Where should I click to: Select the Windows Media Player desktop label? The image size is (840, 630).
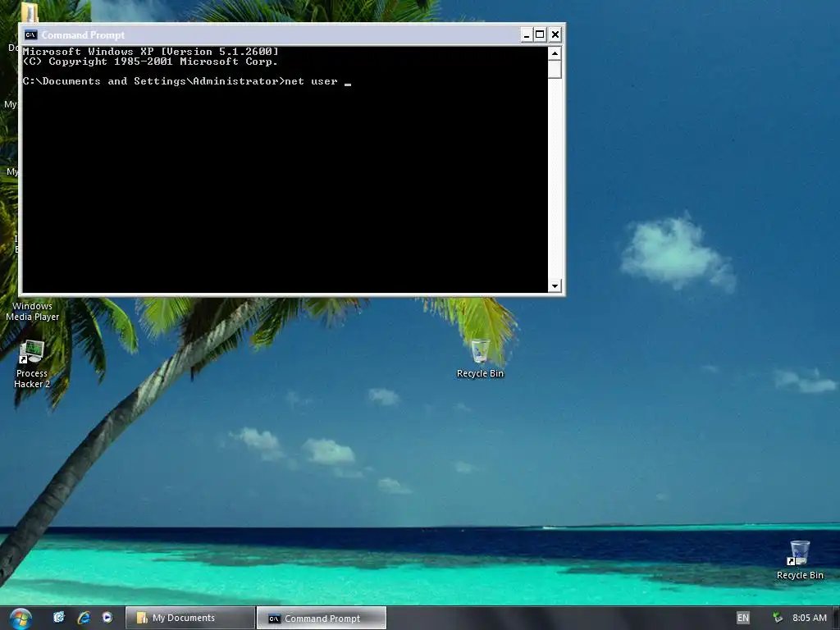pos(32,311)
